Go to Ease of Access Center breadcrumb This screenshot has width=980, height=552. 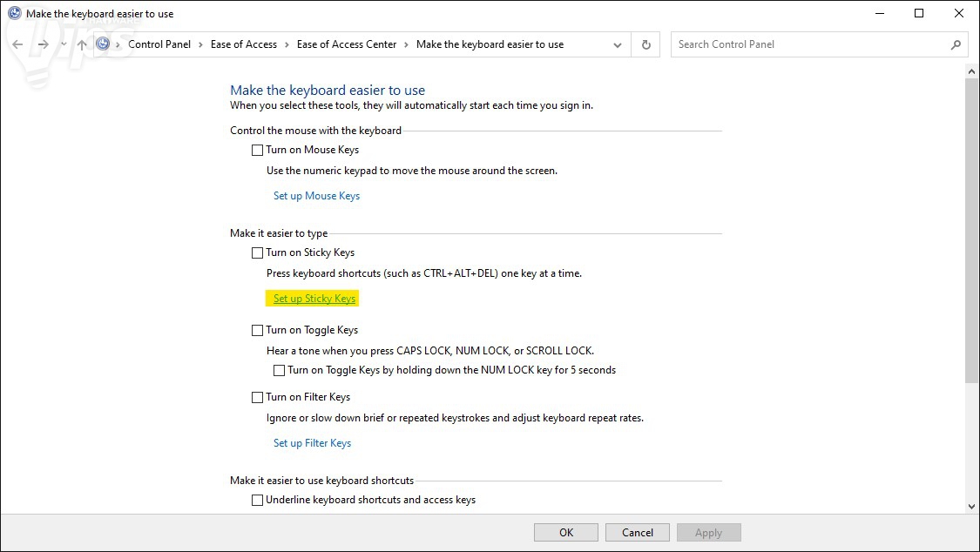tap(346, 44)
